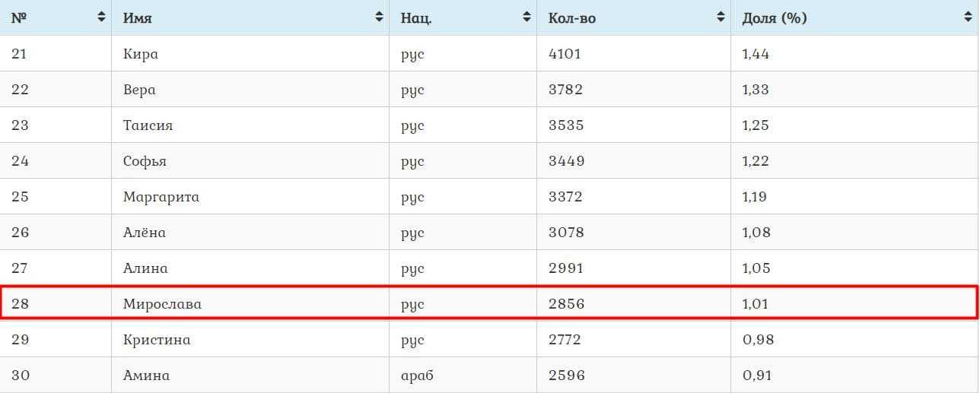Click sort arrows in Доля (%) header
This screenshot has height=393, width=980.
click(x=968, y=17)
